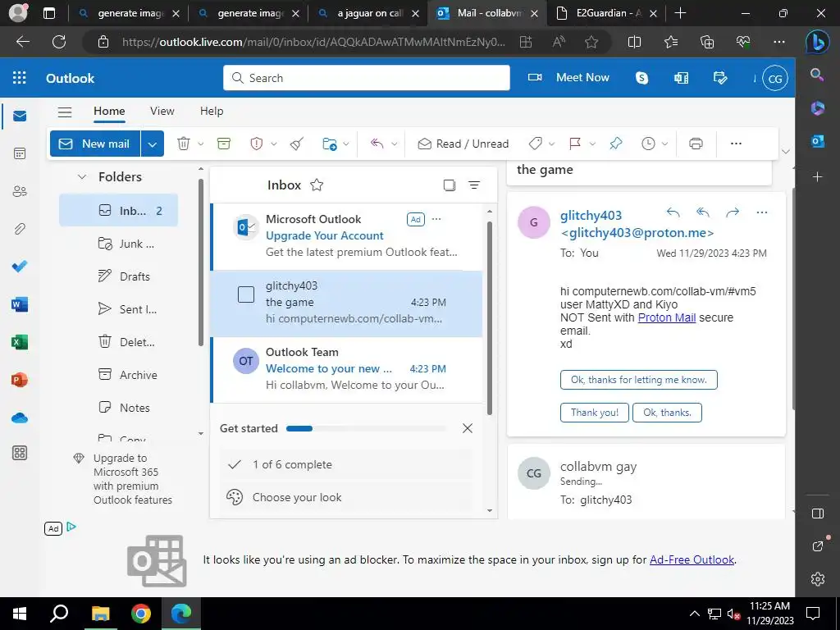Click the Print icon in toolbar
This screenshot has width=840, height=630.
[x=696, y=144]
